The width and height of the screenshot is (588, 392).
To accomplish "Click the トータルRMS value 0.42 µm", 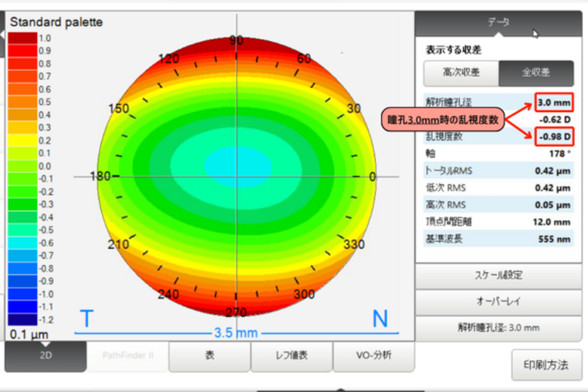I will tap(552, 171).
